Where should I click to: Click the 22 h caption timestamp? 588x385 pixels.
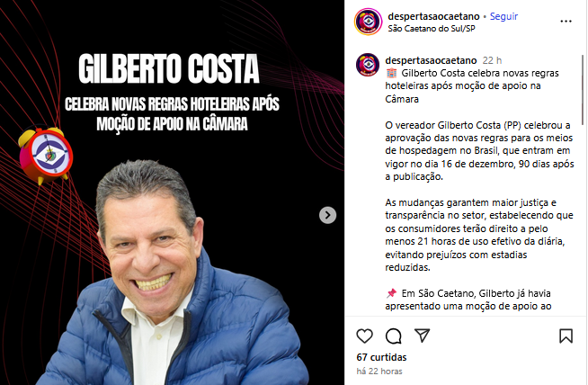492,60
